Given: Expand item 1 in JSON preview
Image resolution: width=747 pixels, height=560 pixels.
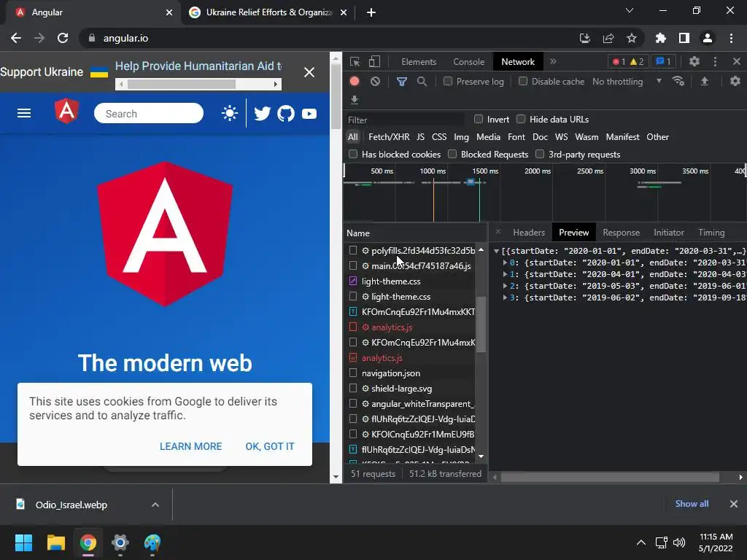Looking at the screenshot, I should point(505,274).
